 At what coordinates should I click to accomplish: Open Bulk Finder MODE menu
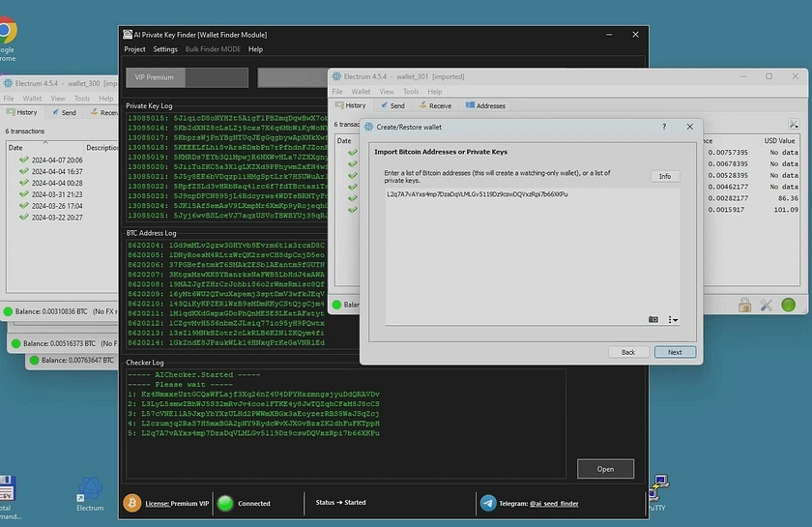213,49
